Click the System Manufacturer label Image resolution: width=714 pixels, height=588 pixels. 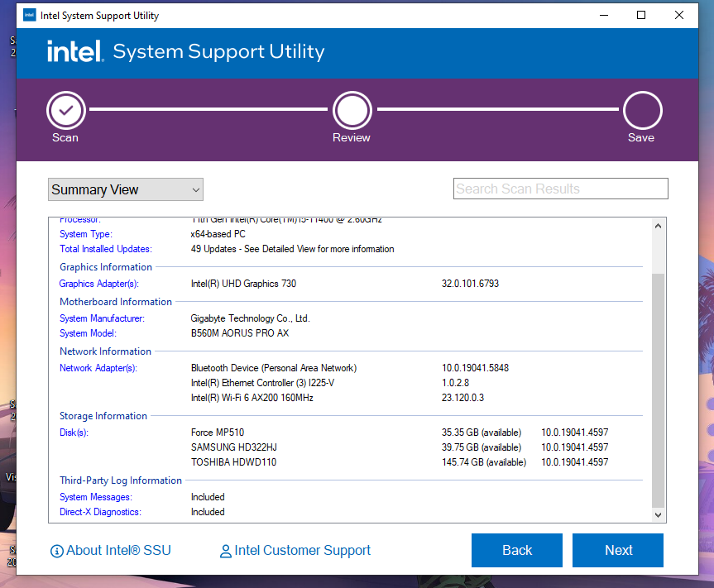pos(102,318)
